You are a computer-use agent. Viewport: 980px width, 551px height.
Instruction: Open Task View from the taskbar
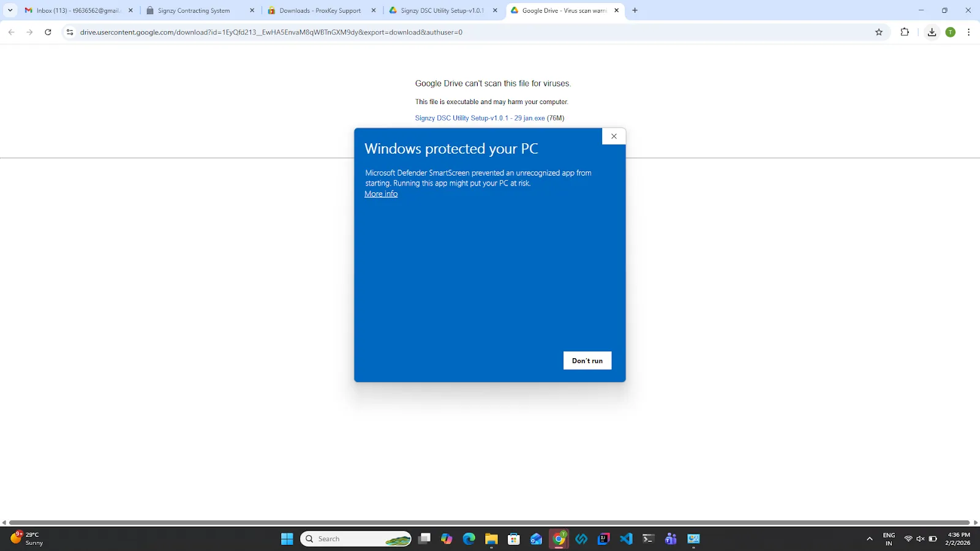(x=424, y=539)
